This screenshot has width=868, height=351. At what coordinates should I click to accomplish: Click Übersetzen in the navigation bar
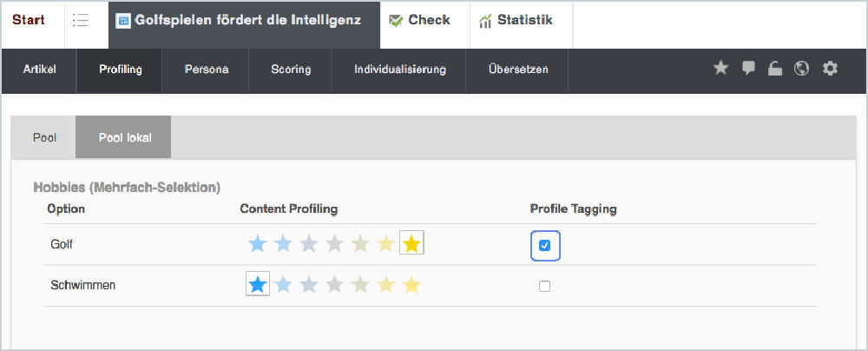[518, 70]
